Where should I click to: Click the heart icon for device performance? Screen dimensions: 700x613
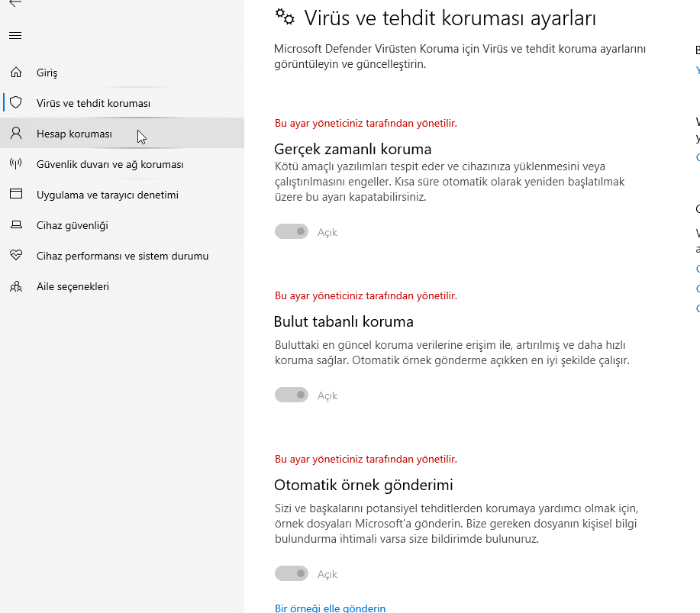click(16, 256)
